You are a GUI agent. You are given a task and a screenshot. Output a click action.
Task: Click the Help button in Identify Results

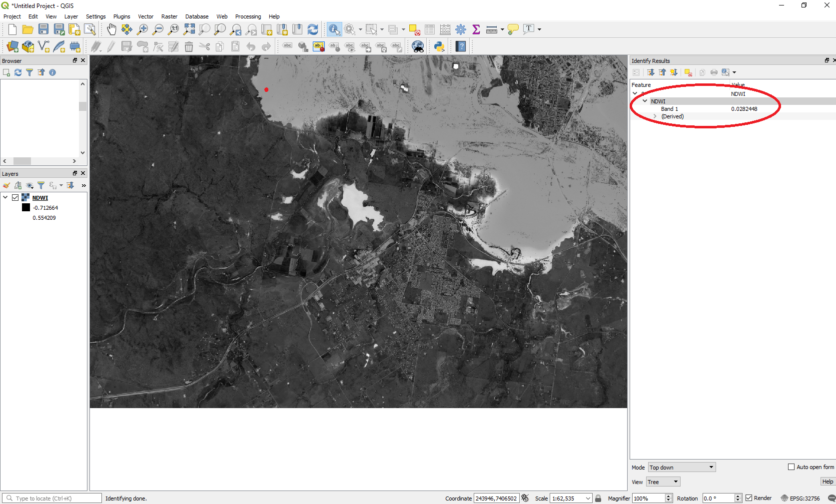click(828, 482)
